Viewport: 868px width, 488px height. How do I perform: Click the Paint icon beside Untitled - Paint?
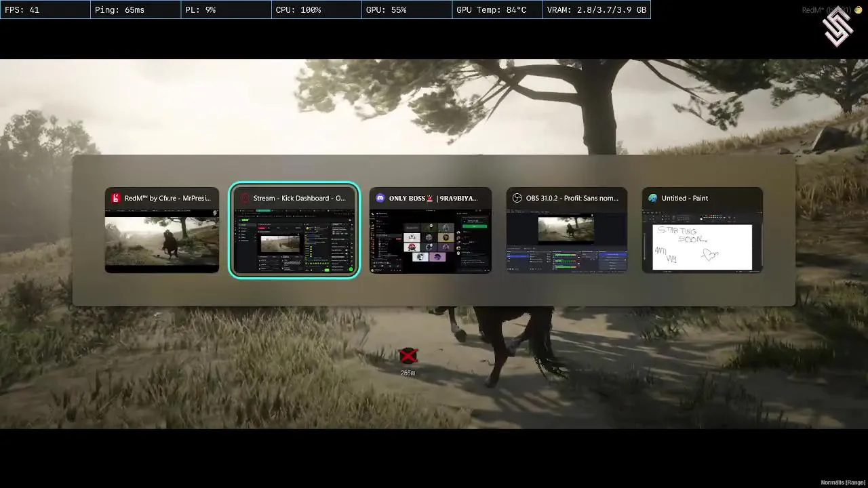click(652, 199)
